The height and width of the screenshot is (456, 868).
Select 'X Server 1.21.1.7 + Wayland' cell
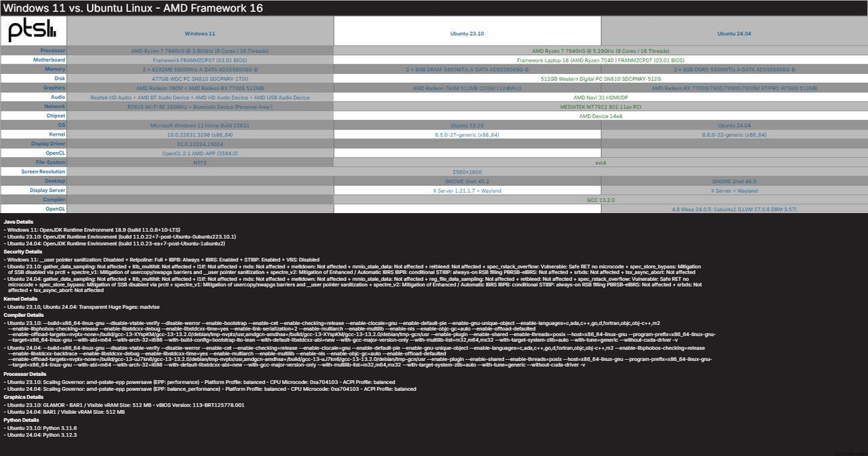click(467, 191)
